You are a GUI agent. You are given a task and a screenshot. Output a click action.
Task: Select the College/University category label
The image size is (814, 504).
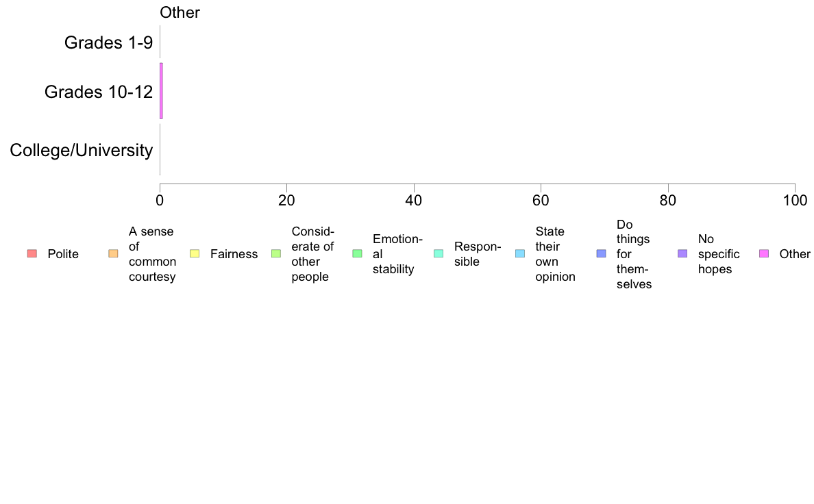coord(82,150)
